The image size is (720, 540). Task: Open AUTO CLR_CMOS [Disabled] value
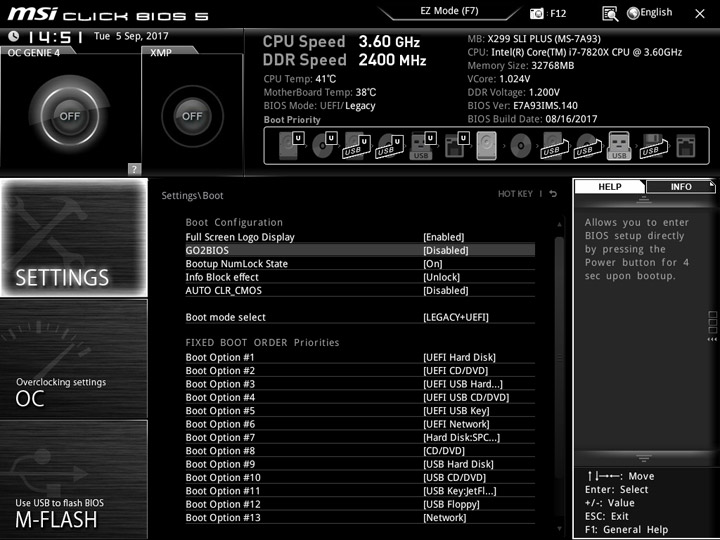(x=446, y=290)
